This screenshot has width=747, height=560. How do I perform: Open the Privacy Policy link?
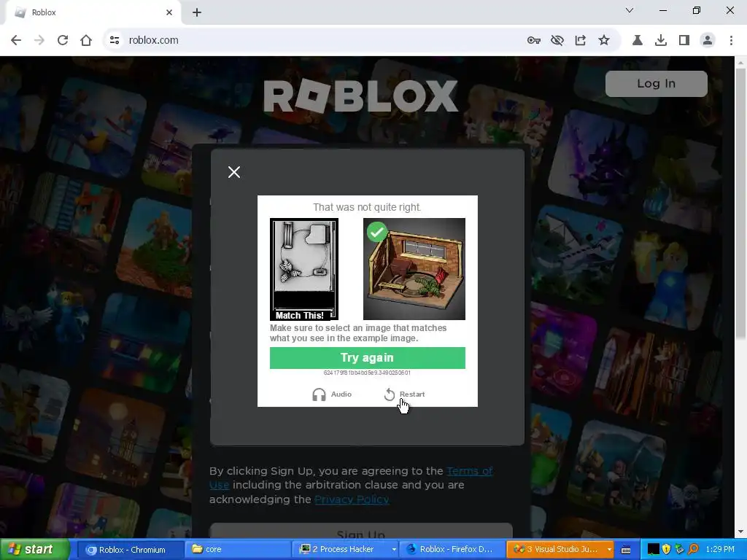pyautogui.click(x=352, y=499)
